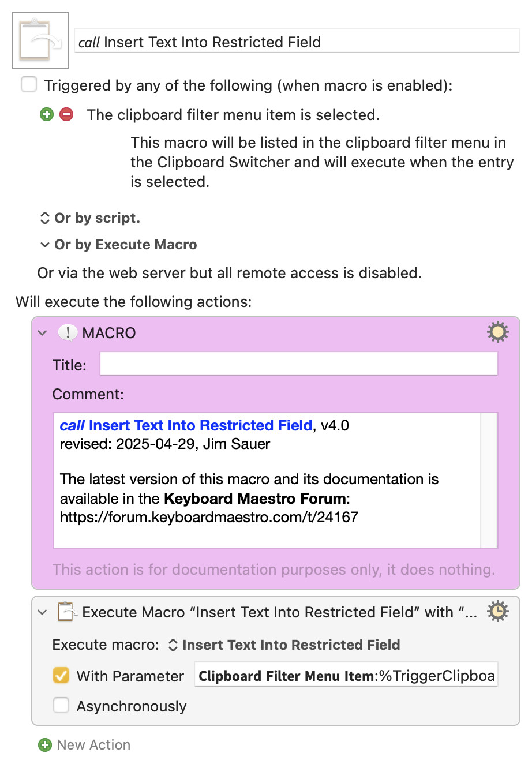Open the MACRO comment action gear menu
This screenshot has height=764, width=532.
click(497, 332)
